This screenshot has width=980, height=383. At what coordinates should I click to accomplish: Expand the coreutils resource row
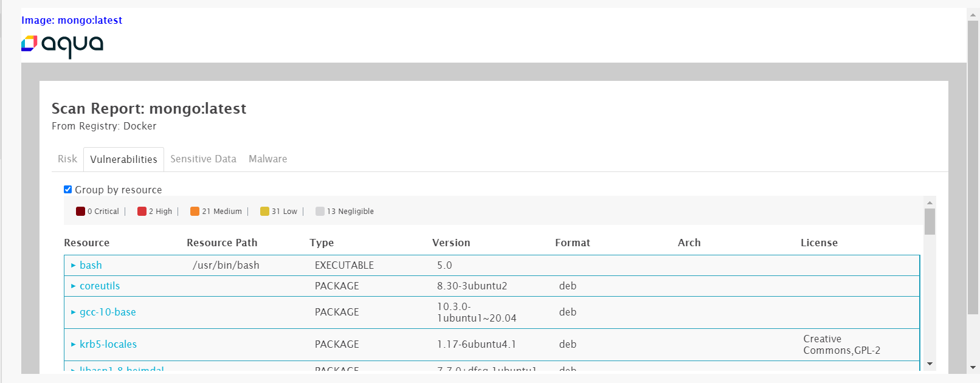tap(73, 286)
